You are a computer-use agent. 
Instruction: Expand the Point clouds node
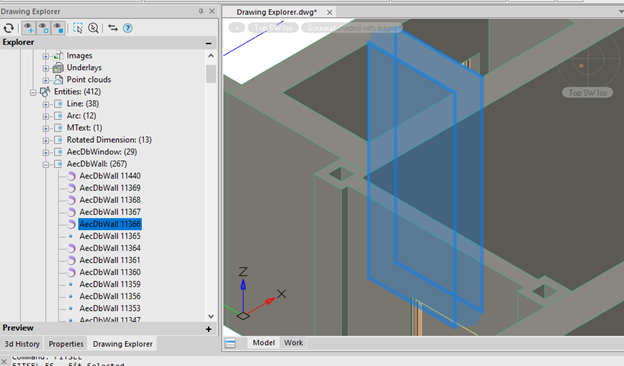45,80
